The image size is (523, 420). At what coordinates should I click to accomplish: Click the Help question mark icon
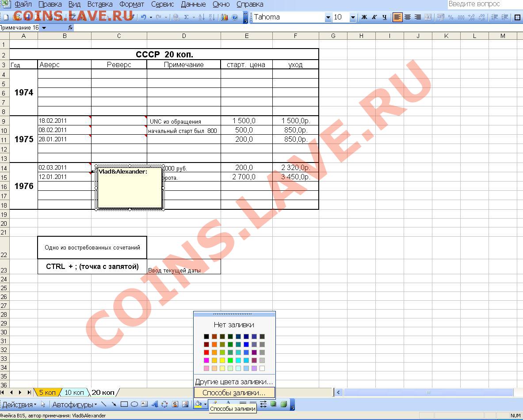(235, 17)
